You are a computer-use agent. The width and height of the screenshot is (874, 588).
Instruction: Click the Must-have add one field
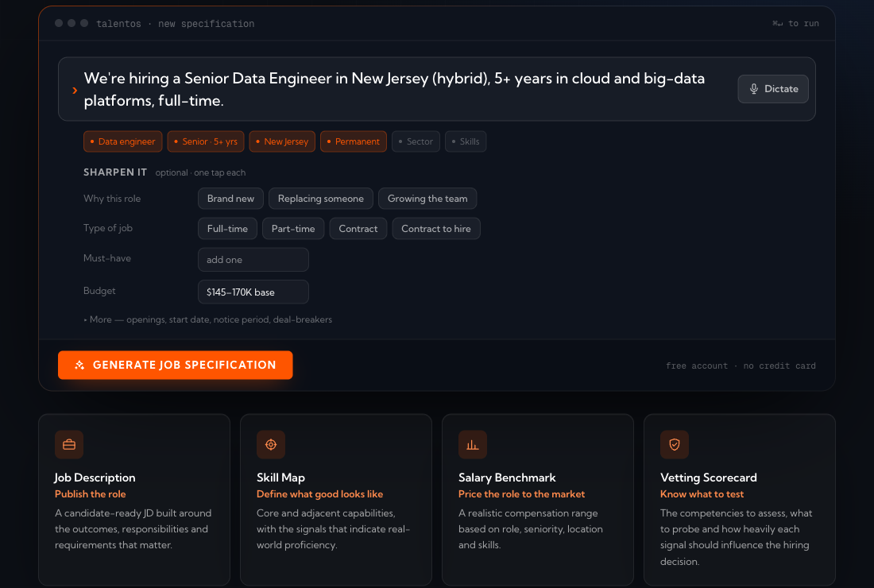point(253,260)
